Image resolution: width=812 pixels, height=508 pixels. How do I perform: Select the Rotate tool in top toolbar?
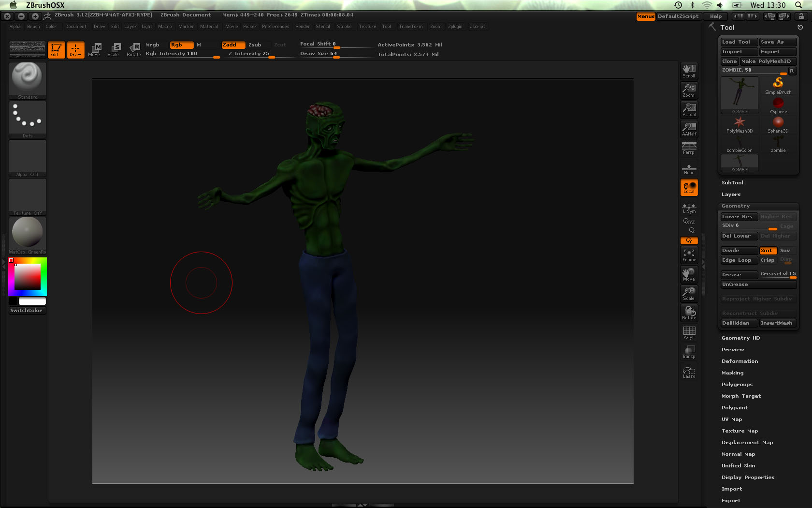click(134, 49)
